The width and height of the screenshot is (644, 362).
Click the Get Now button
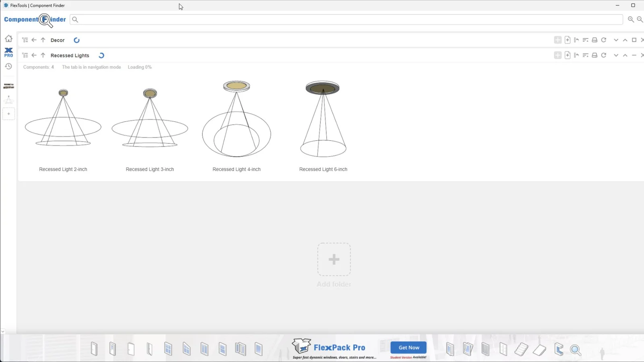pyautogui.click(x=409, y=348)
